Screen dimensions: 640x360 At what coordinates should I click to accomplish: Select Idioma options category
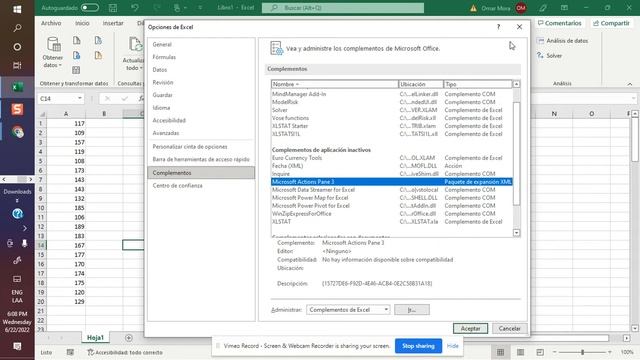point(161,108)
